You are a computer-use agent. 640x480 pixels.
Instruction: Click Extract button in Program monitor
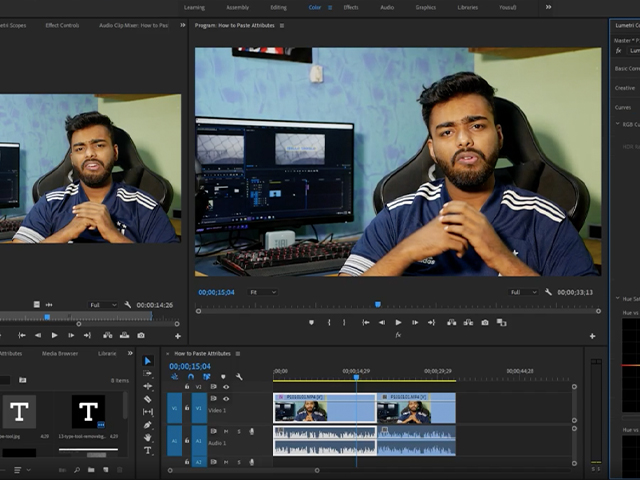pos(468,322)
